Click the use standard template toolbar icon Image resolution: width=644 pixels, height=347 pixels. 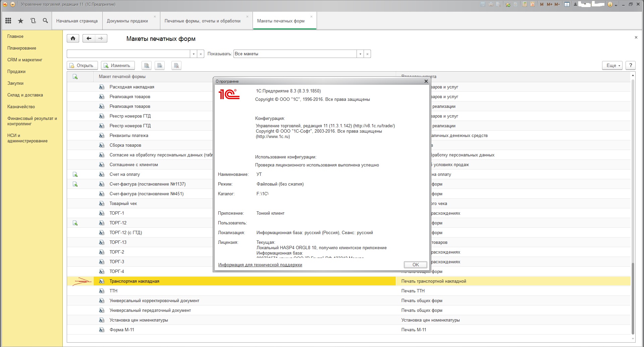click(160, 65)
